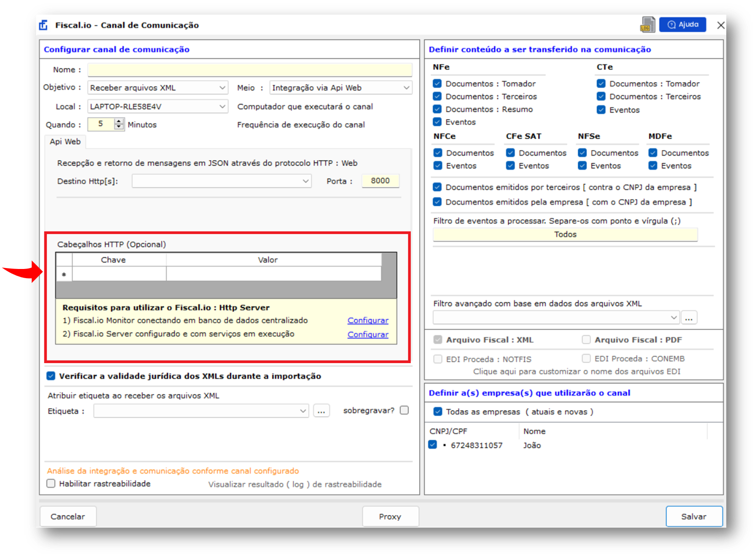Uncheck NFe Documentos : Resumo
756x559 pixels.
[x=437, y=109]
